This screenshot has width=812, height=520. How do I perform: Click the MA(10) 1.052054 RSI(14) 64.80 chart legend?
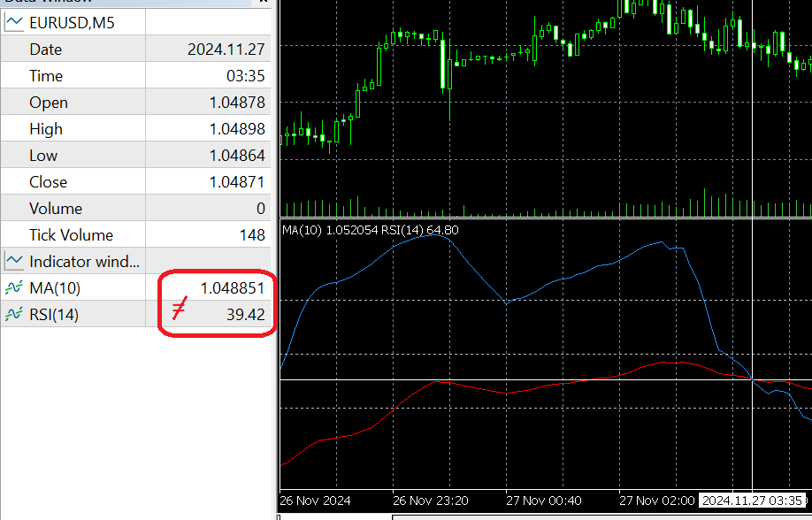pyautogui.click(x=371, y=230)
